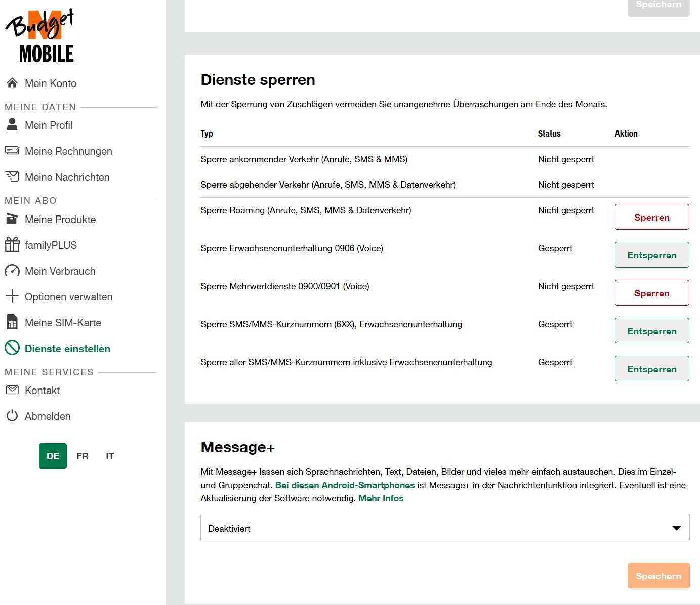
Task: Block Mehrwertdienste 0900/0901 with Sperren
Action: tap(651, 293)
